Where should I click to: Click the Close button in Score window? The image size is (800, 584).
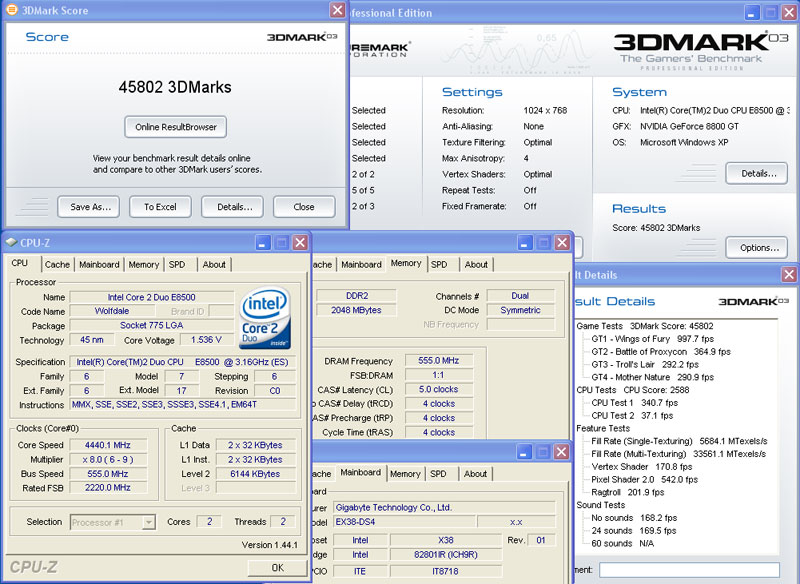point(304,207)
